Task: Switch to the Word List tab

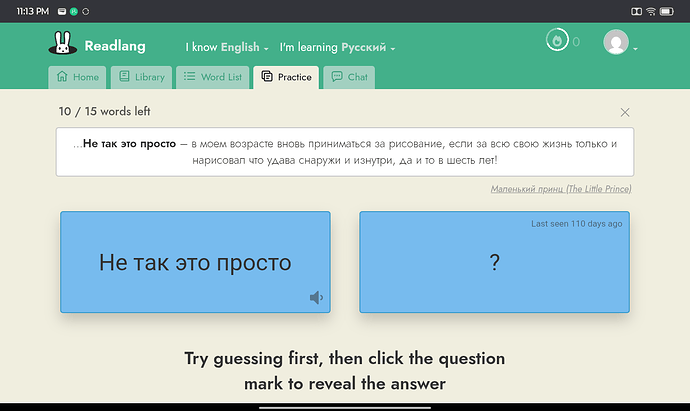Action: [x=213, y=77]
